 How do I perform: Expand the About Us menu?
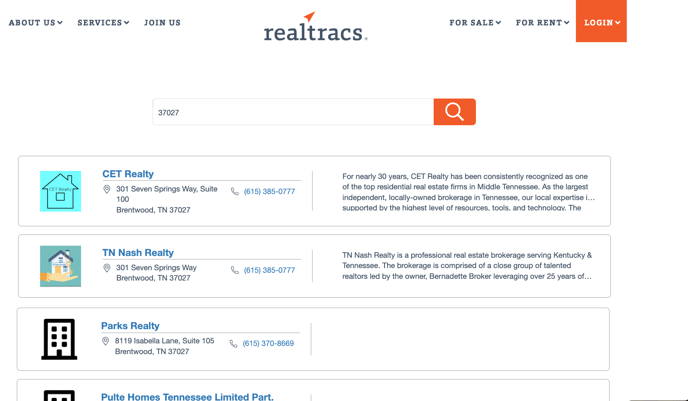(36, 22)
